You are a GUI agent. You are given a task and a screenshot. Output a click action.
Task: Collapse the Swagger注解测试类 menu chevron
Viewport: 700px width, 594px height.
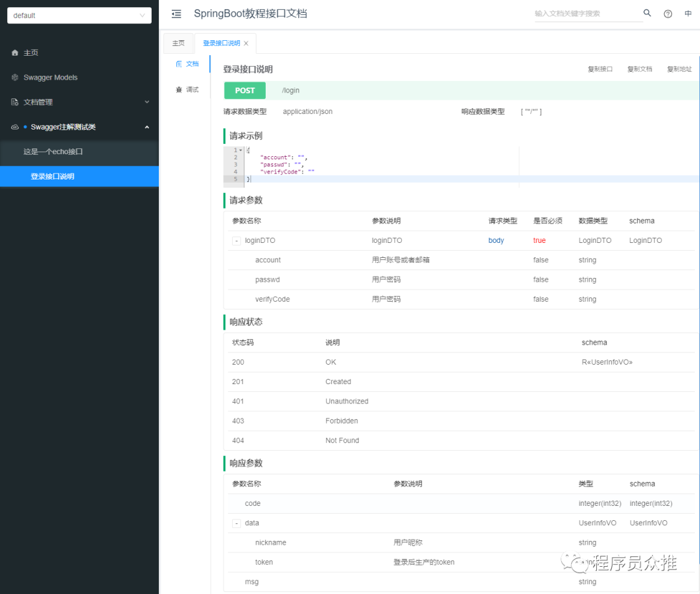point(147,127)
